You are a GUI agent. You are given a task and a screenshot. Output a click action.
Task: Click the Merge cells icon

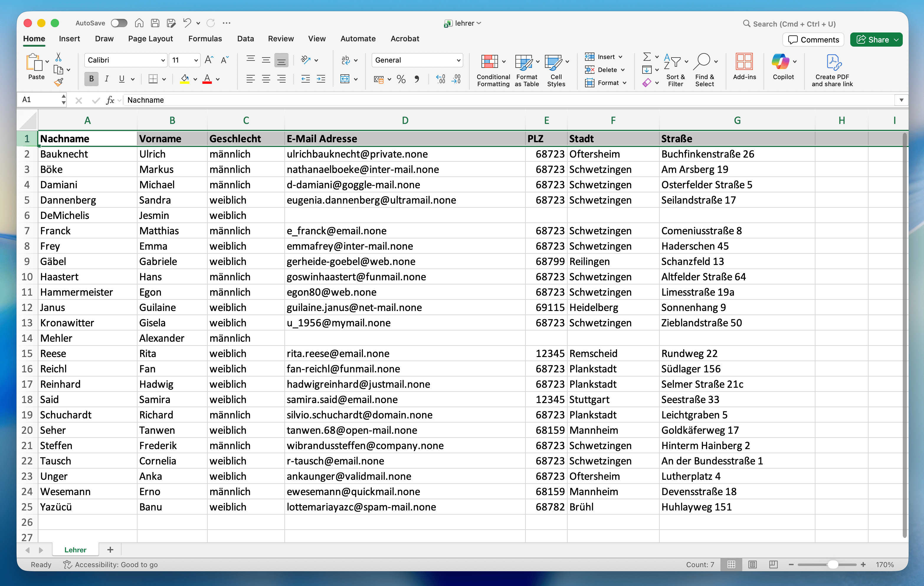pos(345,79)
